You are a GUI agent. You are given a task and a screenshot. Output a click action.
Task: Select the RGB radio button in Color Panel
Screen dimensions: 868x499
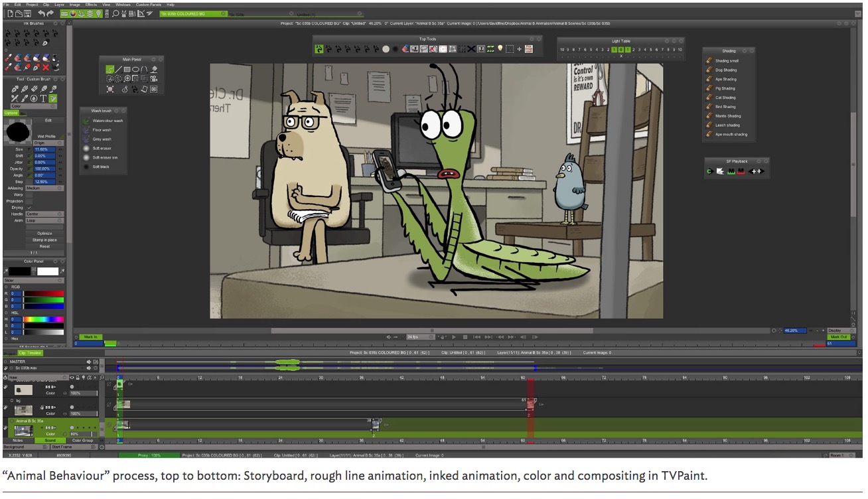[x=7, y=287]
